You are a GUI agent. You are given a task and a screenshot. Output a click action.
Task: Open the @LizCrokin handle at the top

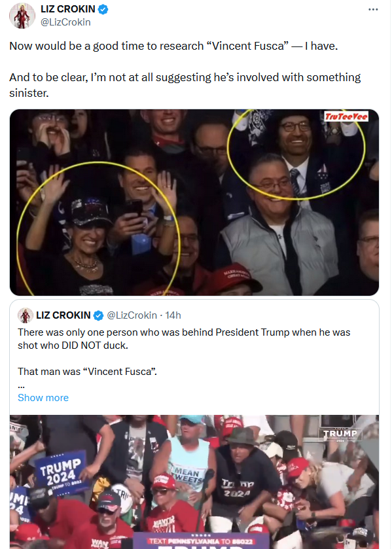(x=65, y=22)
